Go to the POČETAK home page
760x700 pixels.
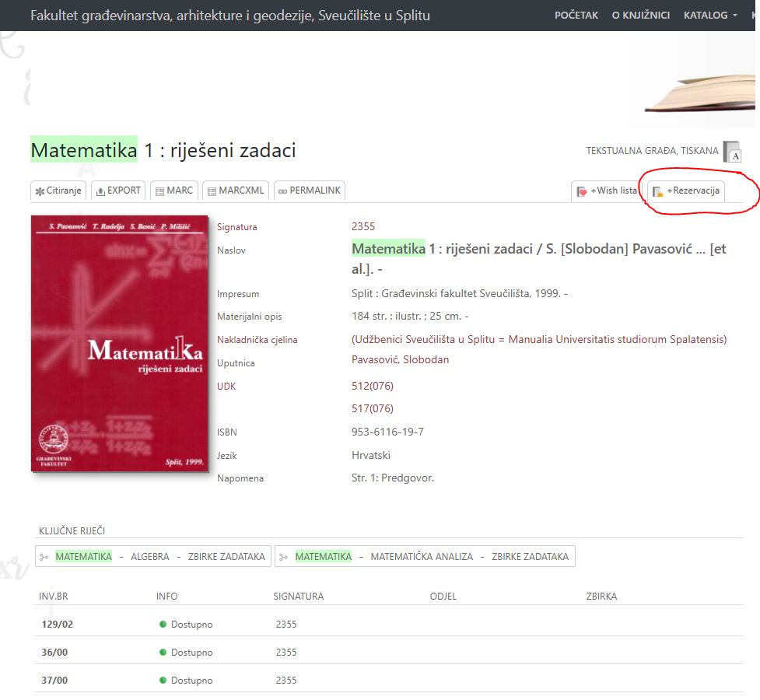point(576,16)
